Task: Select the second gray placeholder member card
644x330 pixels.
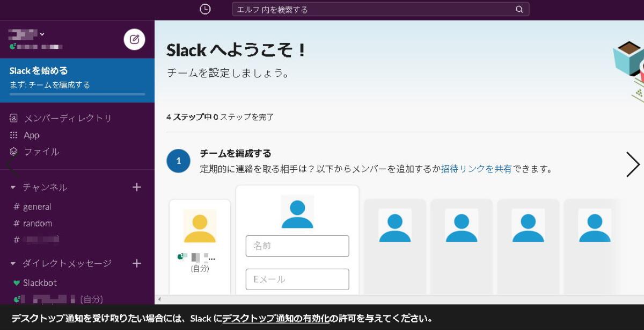Action: coord(462,247)
